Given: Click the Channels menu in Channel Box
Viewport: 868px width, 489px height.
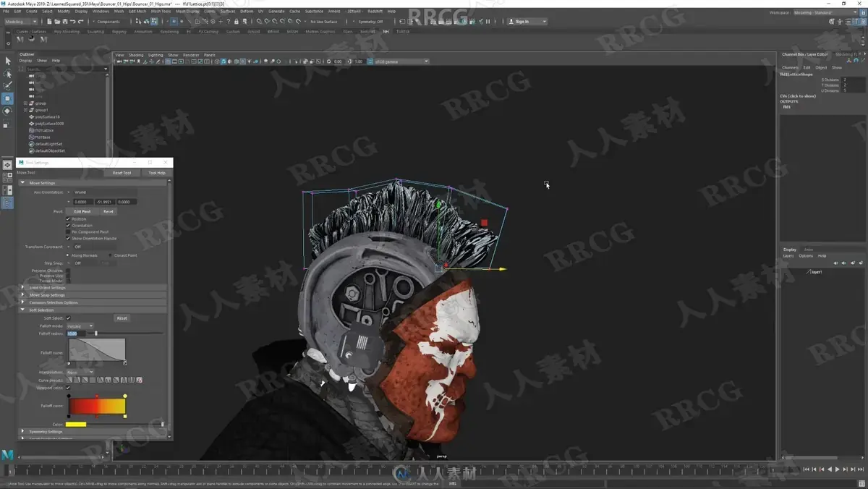Looking at the screenshot, I should click(790, 67).
